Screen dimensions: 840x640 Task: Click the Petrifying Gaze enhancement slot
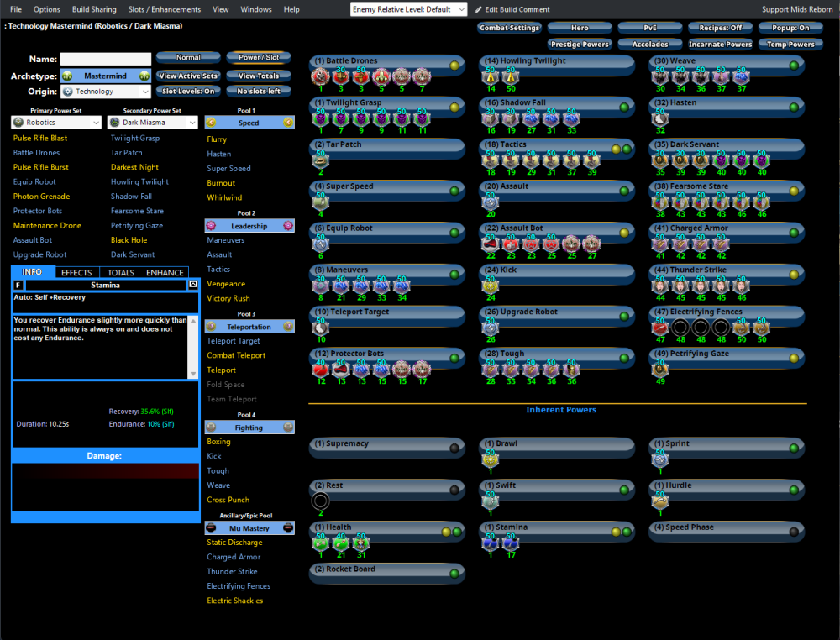660,370
